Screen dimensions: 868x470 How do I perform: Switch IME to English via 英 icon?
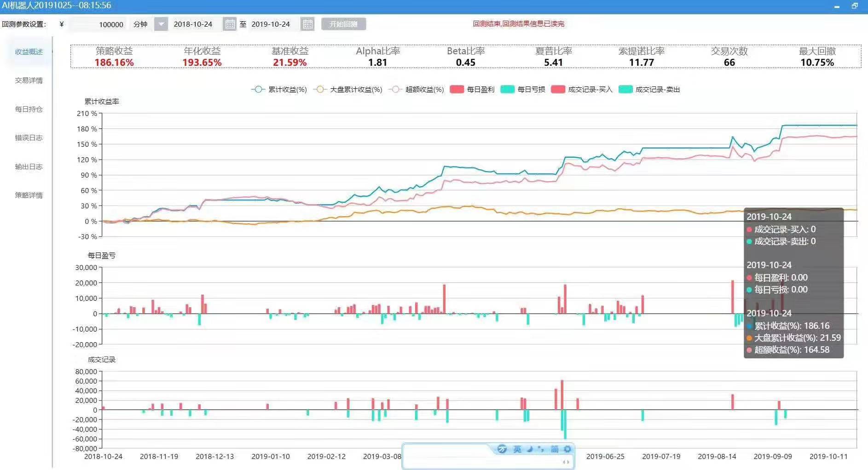pos(517,449)
